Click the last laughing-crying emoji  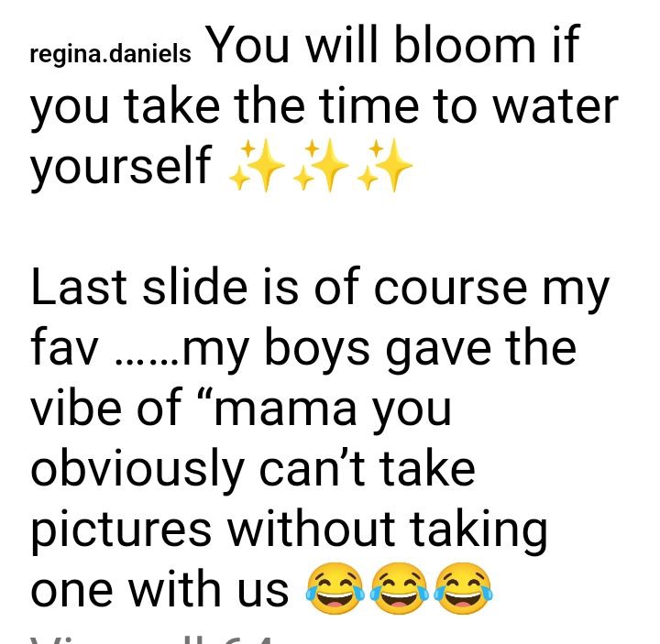click(464, 588)
